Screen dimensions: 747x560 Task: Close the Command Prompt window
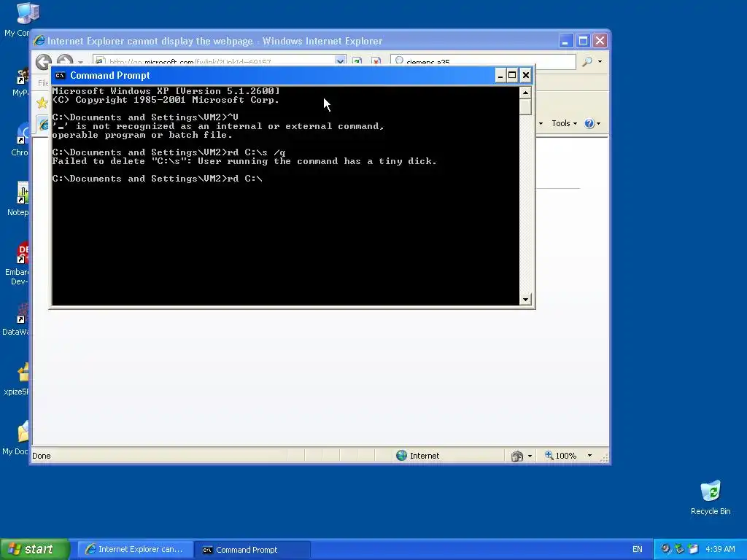click(x=525, y=75)
